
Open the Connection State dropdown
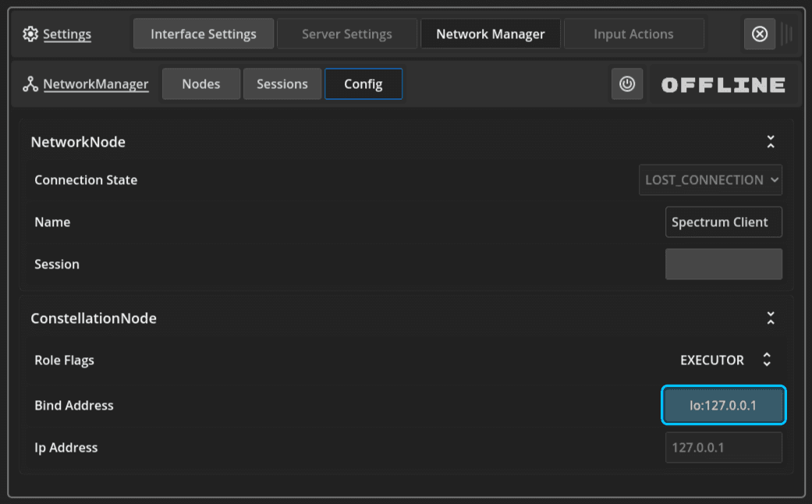coord(711,179)
